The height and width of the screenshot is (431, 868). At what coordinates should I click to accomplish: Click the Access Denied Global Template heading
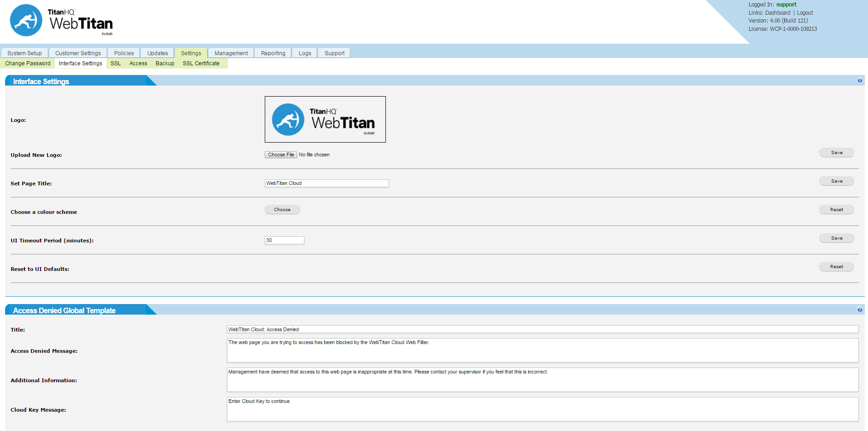point(64,310)
